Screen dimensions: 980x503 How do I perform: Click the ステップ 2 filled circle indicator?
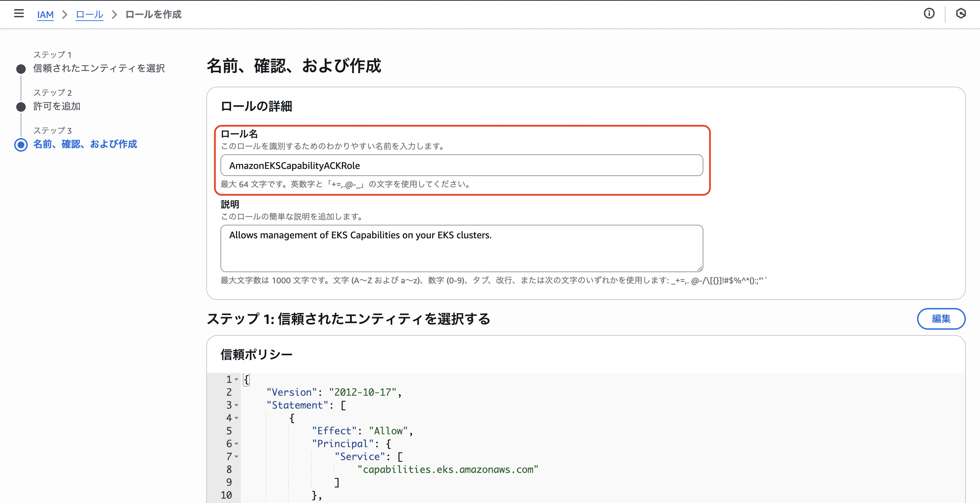tap(21, 107)
